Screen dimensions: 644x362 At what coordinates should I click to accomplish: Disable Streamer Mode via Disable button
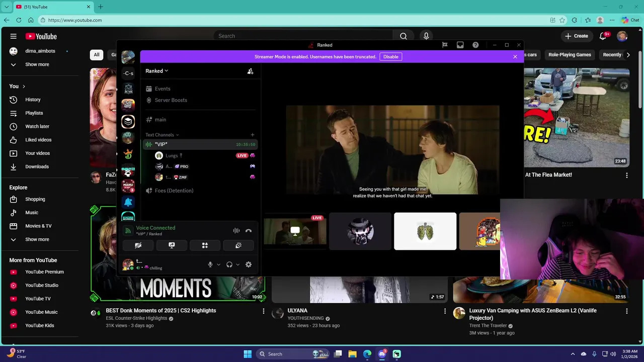390,57
